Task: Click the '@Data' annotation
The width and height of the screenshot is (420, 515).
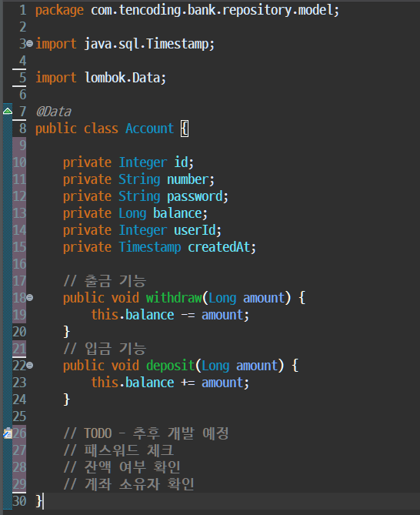Action: point(54,112)
